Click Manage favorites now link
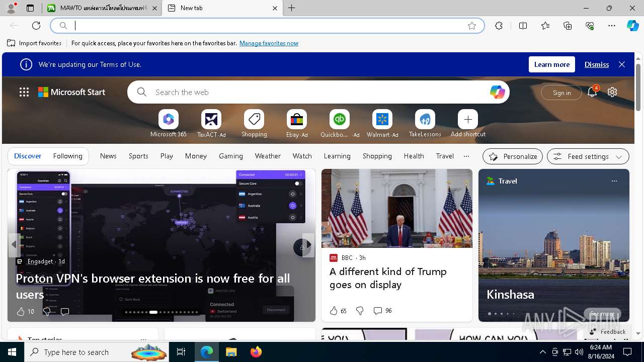This screenshot has width=644, height=362. pos(269,43)
